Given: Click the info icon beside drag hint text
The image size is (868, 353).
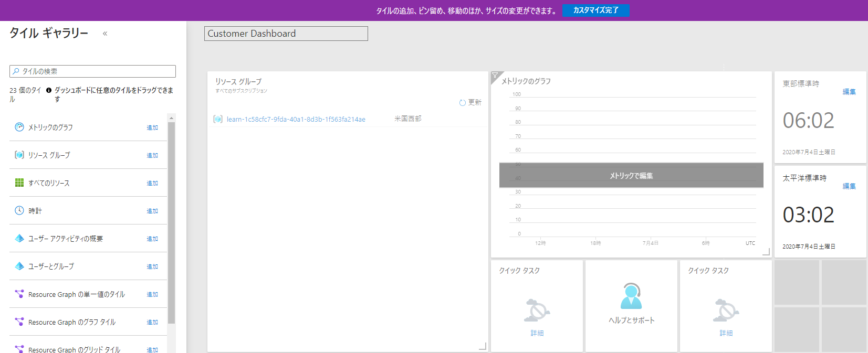Looking at the screenshot, I should pyautogui.click(x=49, y=90).
